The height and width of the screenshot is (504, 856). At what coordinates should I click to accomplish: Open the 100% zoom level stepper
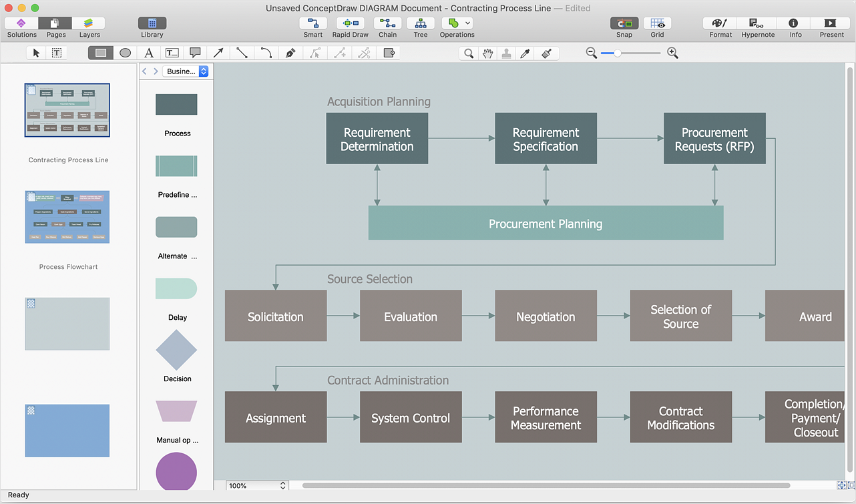click(282, 486)
